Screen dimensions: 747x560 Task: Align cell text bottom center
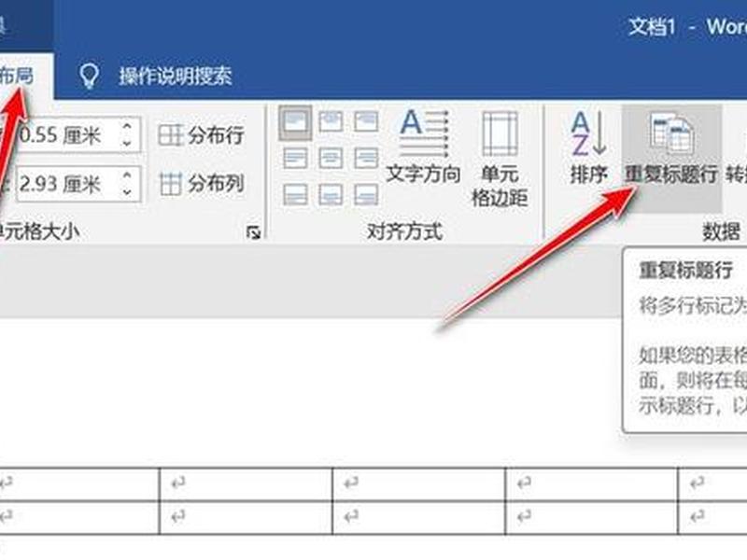331,194
